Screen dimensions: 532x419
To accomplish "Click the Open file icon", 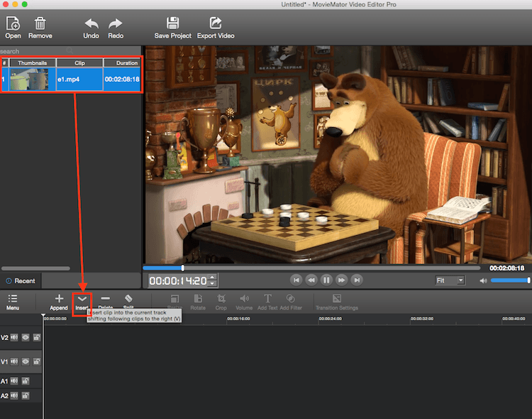I will 13,24.
